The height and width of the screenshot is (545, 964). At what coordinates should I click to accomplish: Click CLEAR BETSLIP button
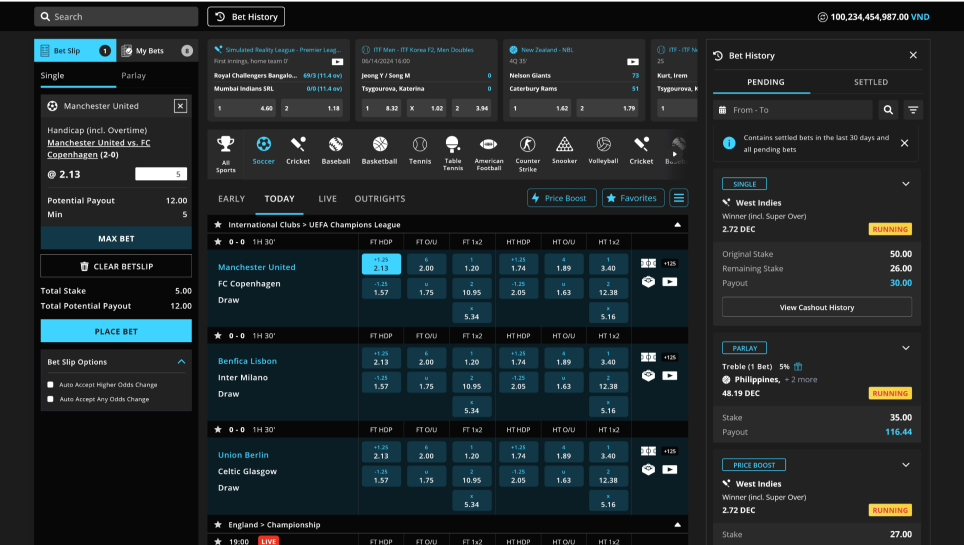[x=116, y=266]
